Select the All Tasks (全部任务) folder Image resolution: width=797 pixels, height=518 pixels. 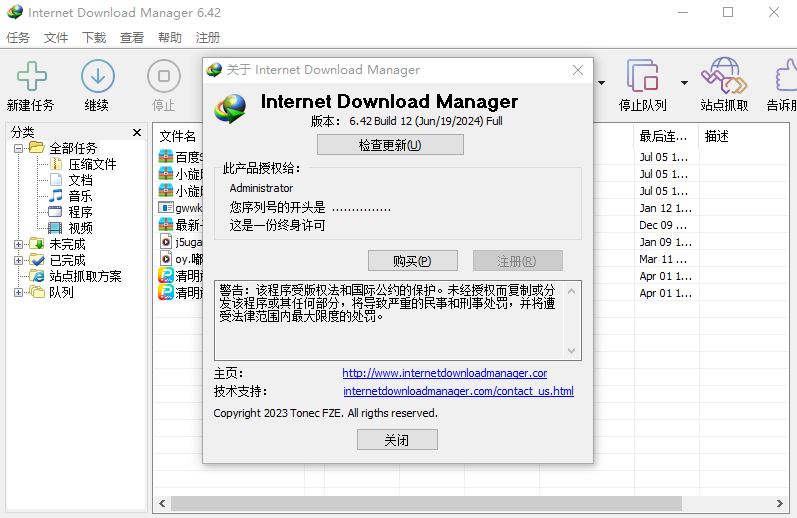(x=73, y=148)
